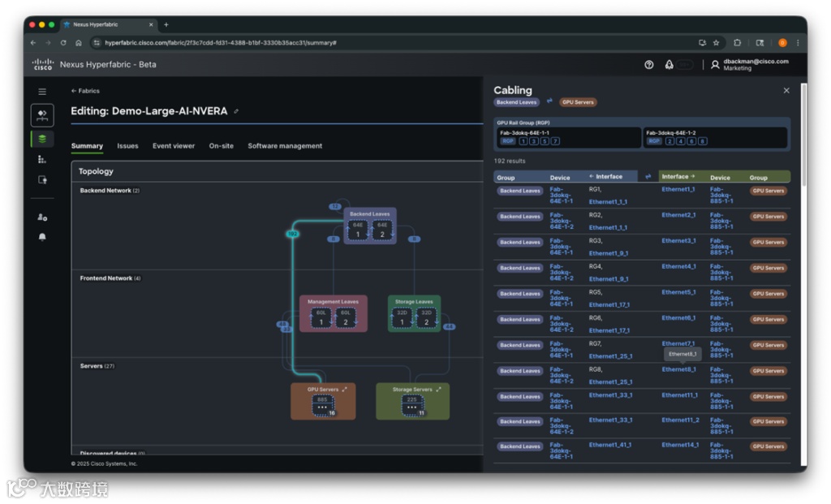Select Management Leaves 60L node 2
The image size is (831, 504).
coord(346,318)
